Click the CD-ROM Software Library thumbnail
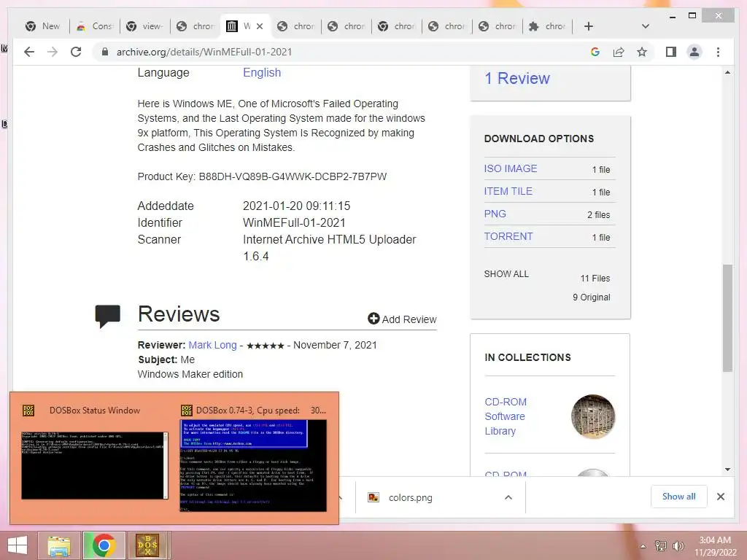 tap(593, 416)
